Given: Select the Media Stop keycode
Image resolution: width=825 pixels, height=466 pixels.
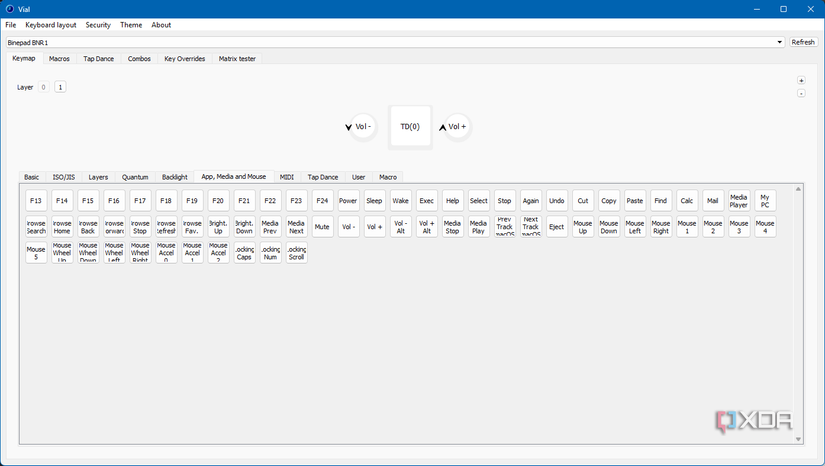Looking at the screenshot, I should pyautogui.click(x=452, y=227).
